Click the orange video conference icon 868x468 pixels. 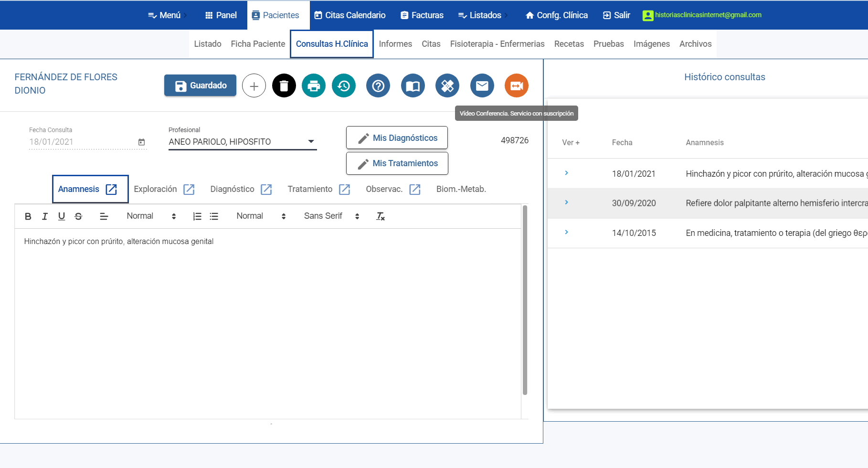click(x=516, y=86)
